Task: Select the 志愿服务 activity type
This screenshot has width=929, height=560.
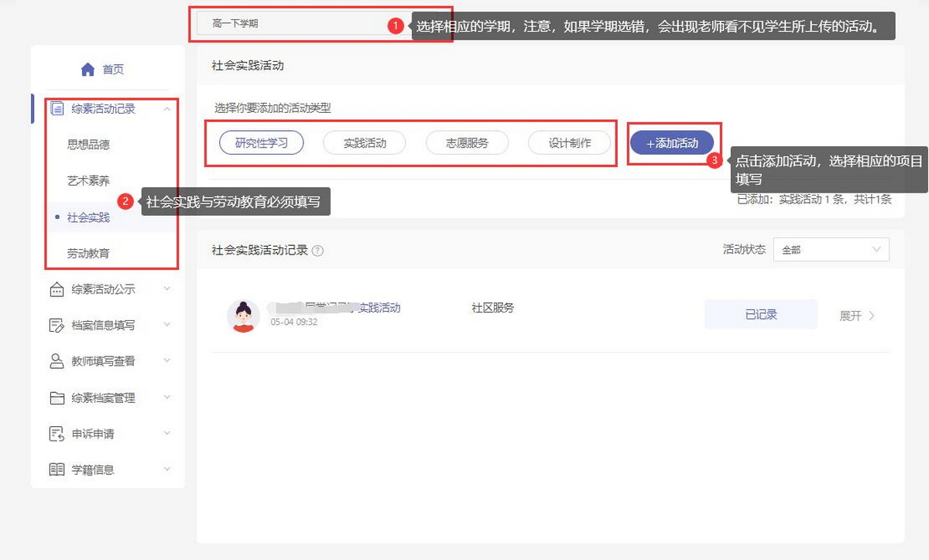Action: coord(468,142)
